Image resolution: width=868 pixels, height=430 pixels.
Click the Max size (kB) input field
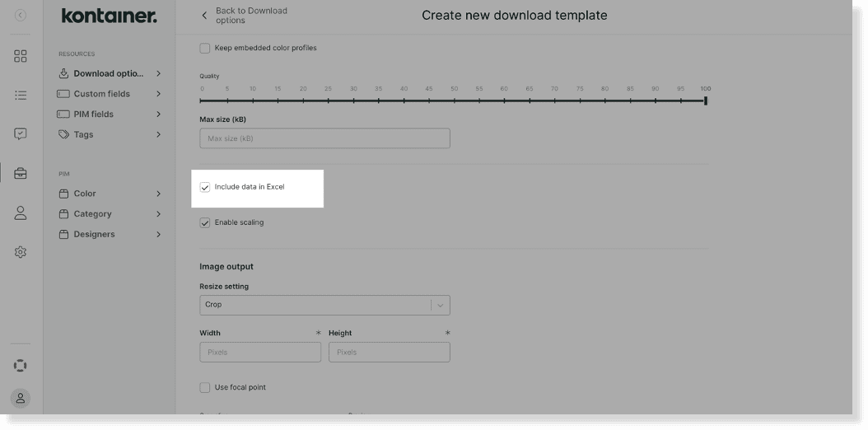pos(324,138)
